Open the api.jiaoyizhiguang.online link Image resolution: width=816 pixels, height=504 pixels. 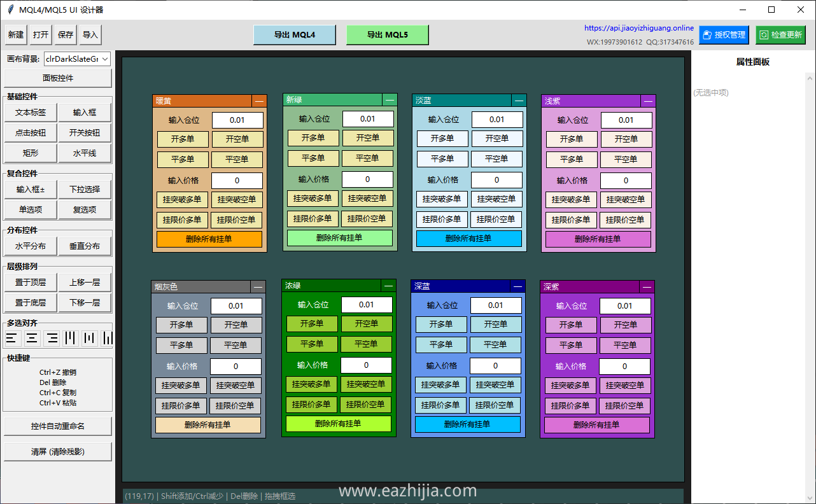pyautogui.click(x=639, y=28)
